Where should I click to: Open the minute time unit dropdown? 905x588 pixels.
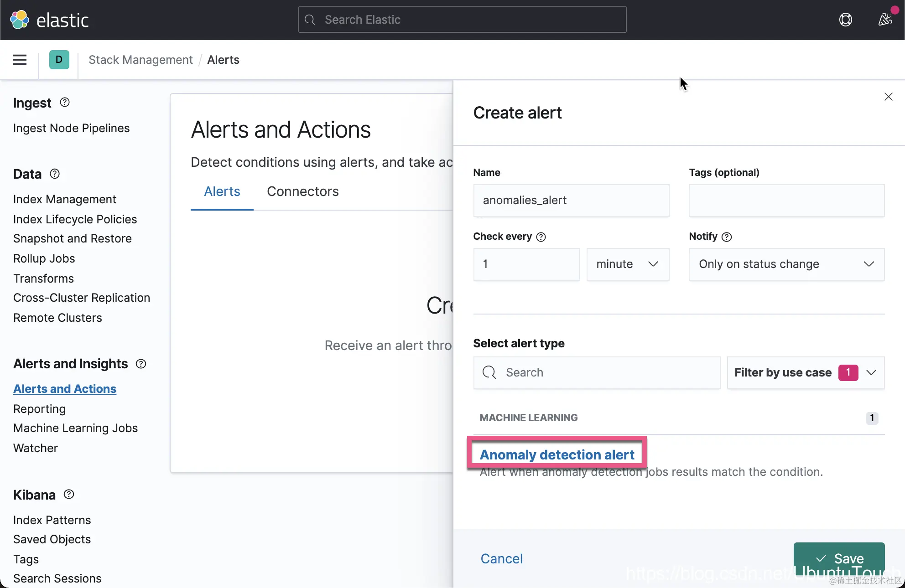click(x=628, y=264)
